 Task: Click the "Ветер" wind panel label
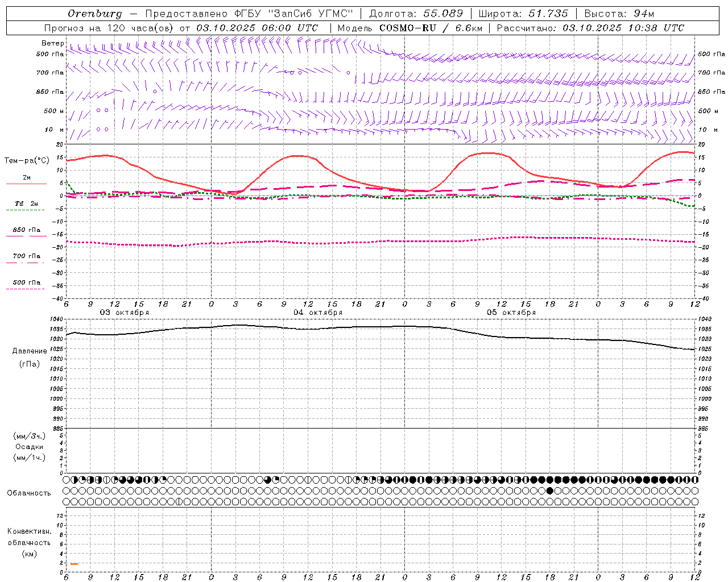(x=52, y=43)
